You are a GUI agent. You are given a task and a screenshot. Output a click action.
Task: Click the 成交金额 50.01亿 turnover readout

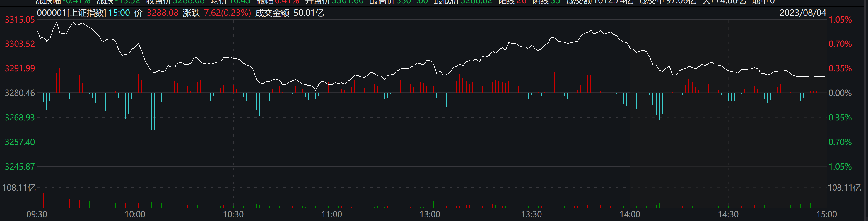coord(289,13)
